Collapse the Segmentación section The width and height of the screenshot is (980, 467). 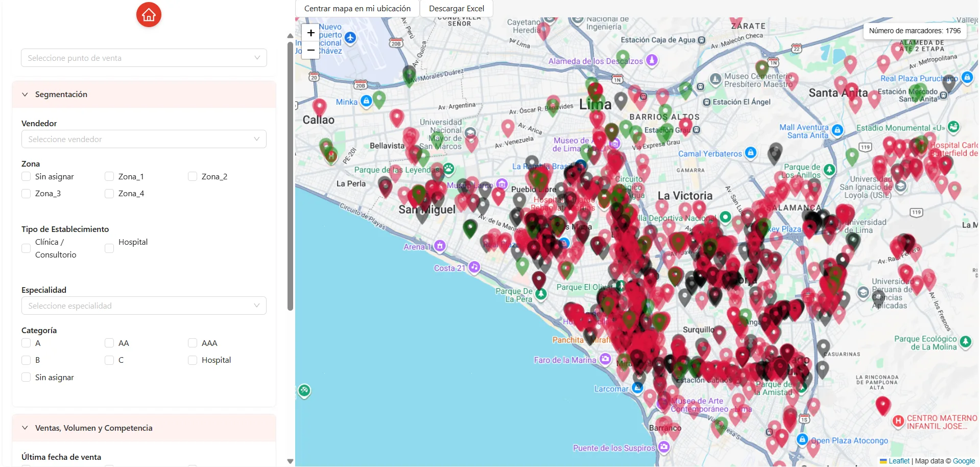(x=144, y=94)
